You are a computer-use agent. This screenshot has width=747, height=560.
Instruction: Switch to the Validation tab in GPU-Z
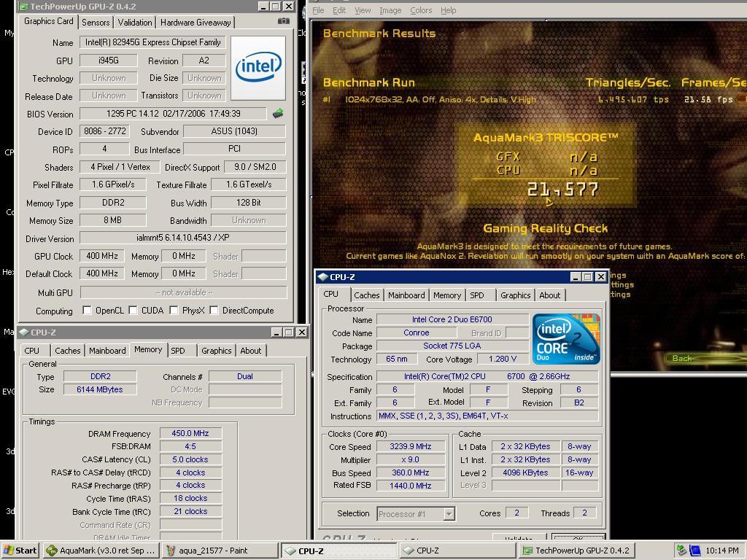pyautogui.click(x=135, y=23)
